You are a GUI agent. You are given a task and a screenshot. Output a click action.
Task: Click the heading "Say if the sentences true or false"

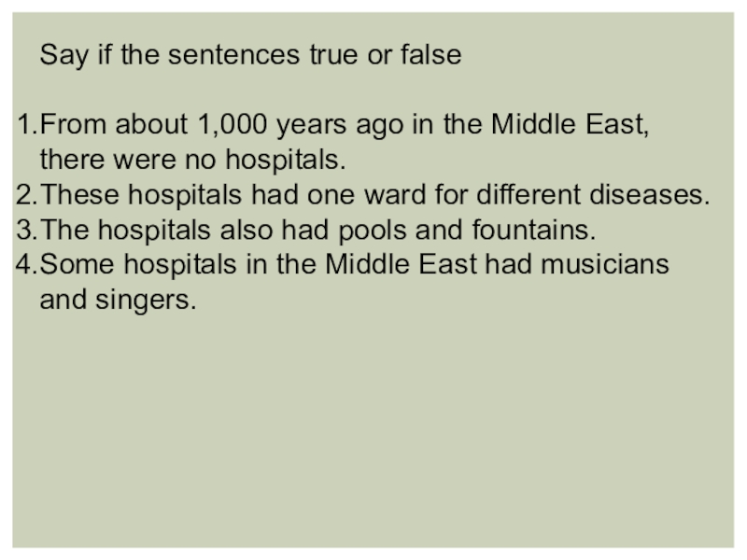(x=250, y=55)
